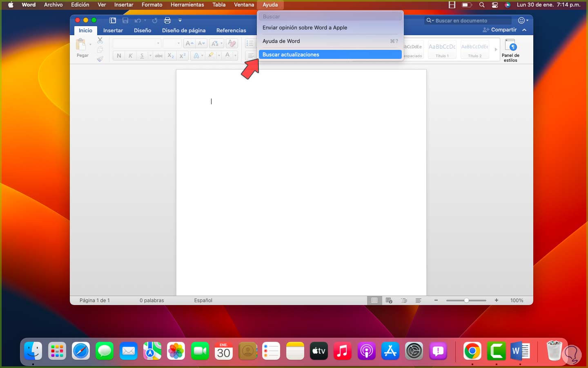Select Enviar opinión sobre Word a Apple
The image size is (588, 368).
[330, 27]
